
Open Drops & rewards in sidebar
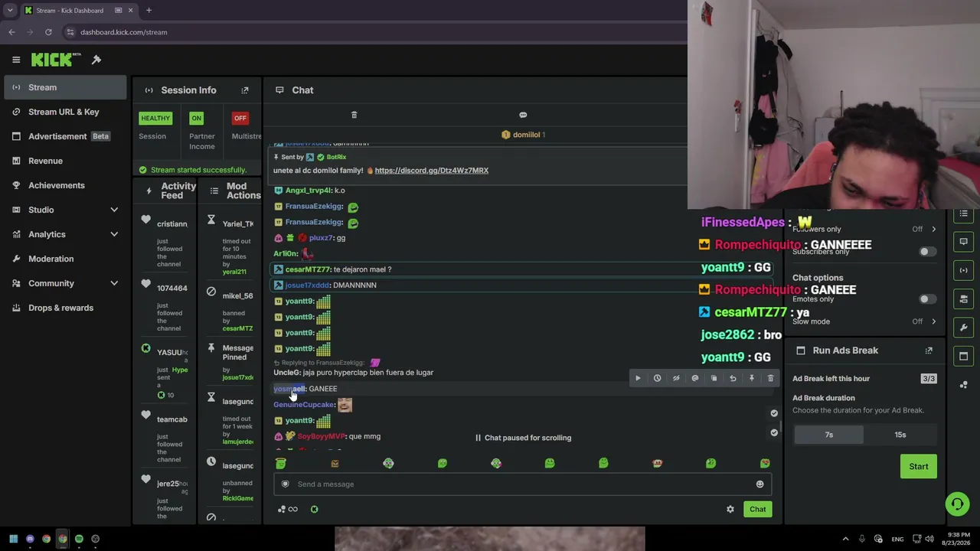coord(61,308)
